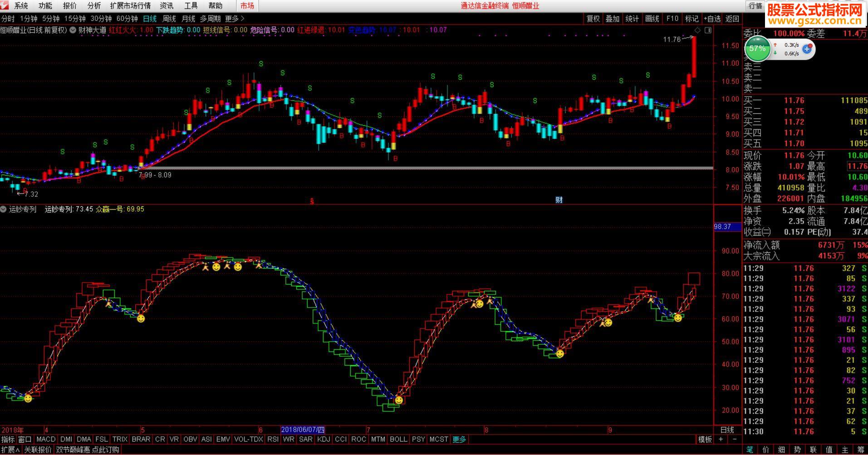The image size is (868, 455).
Task: Click the blue plus accelerator icon
Action: [x=807, y=49]
